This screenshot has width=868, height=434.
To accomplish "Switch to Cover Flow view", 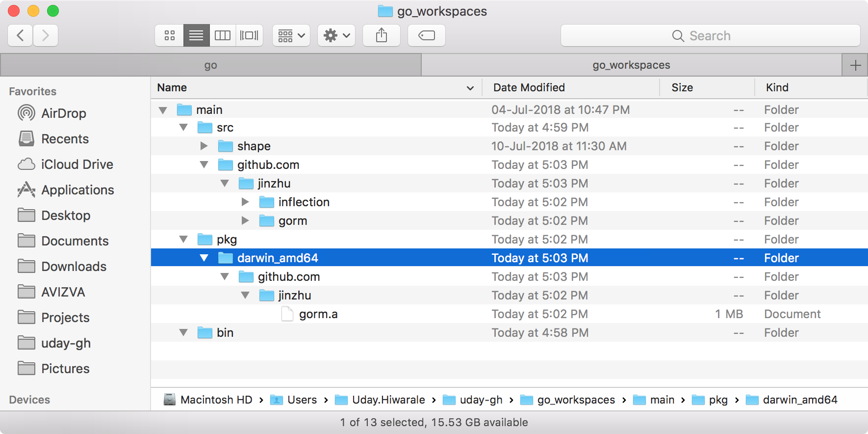I will (249, 35).
